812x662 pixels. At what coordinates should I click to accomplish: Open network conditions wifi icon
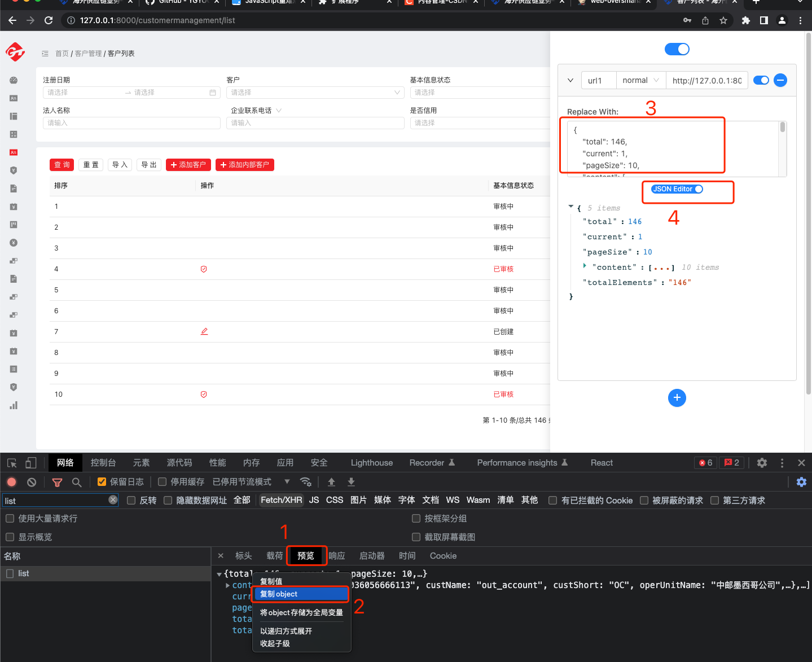click(306, 482)
